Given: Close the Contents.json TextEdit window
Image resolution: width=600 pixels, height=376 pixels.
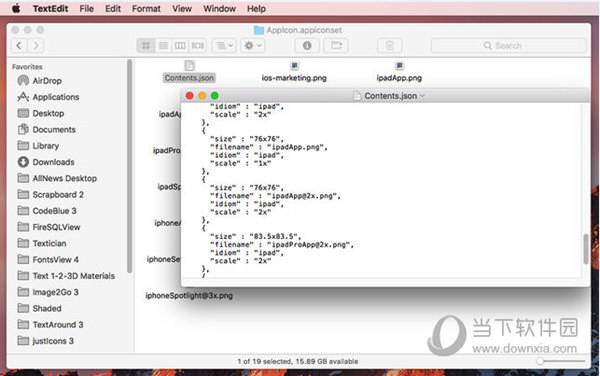Looking at the screenshot, I should (189, 96).
